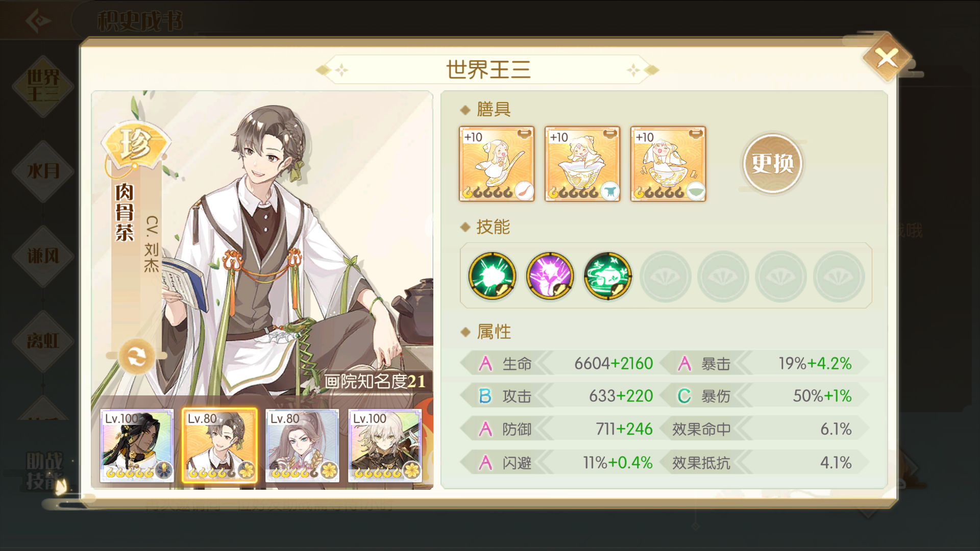Switch to the 水月 side tab
This screenshot has height=551, width=980.
point(43,171)
